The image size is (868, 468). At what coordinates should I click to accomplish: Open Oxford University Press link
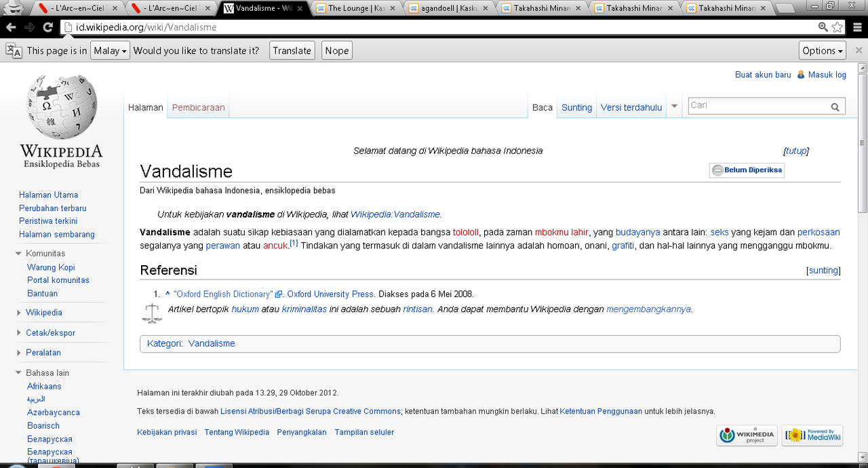(330, 294)
